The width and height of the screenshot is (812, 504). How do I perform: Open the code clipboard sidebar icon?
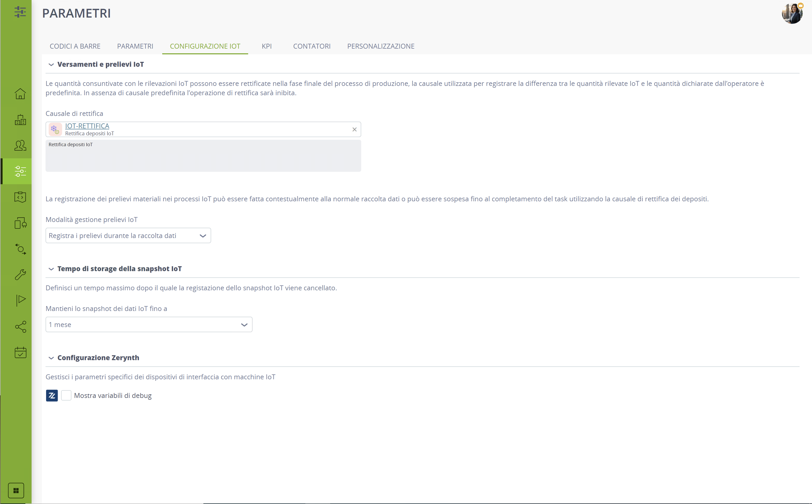[x=20, y=197]
